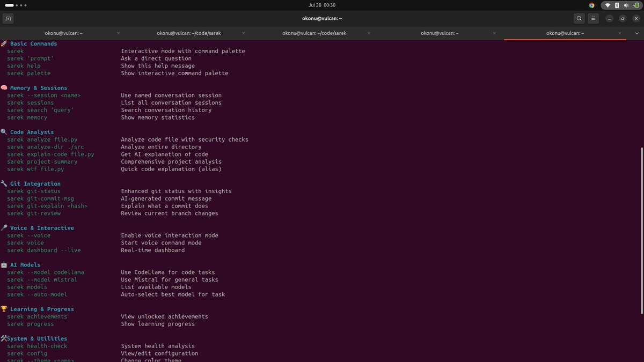Click the rocket emoji beside Basic Commands
The width and height of the screenshot is (644, 362).
[4, 44]
